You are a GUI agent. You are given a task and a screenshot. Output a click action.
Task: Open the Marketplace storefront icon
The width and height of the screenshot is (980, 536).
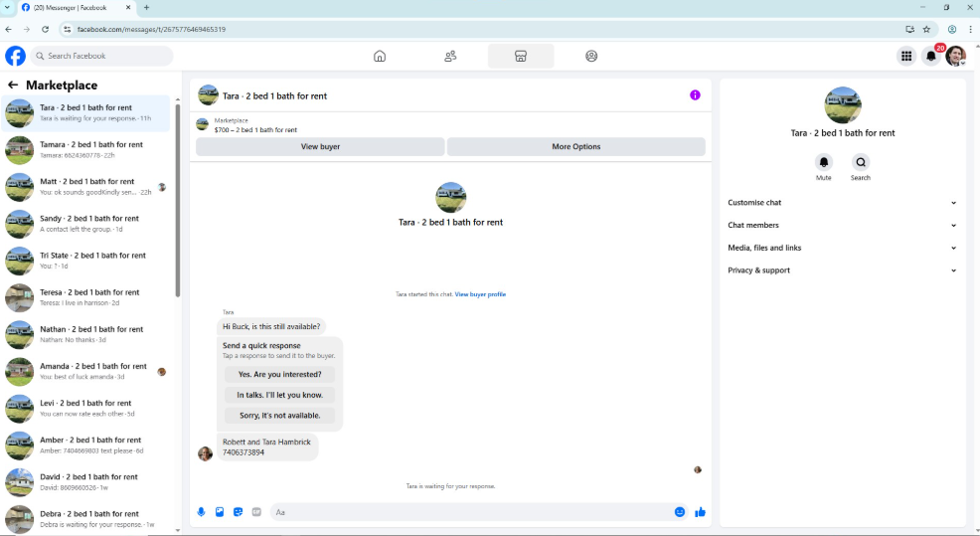click(x=521, y=57)
